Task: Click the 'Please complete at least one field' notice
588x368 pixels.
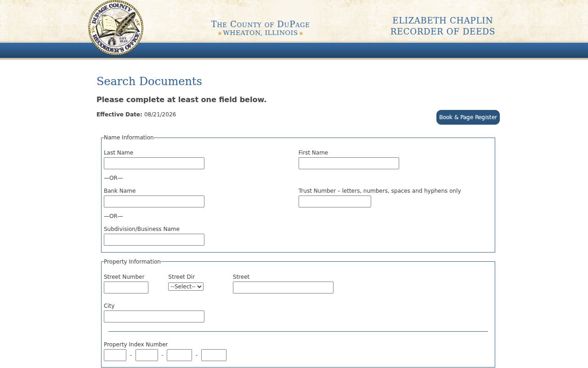Action: pos(181,100)
